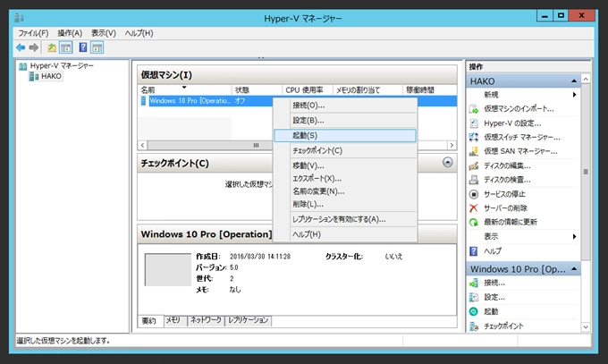The height and width of the screenshot is (364, 608).
Task: Click the ディスクの検査 icon
Action: tap(474, 180)
